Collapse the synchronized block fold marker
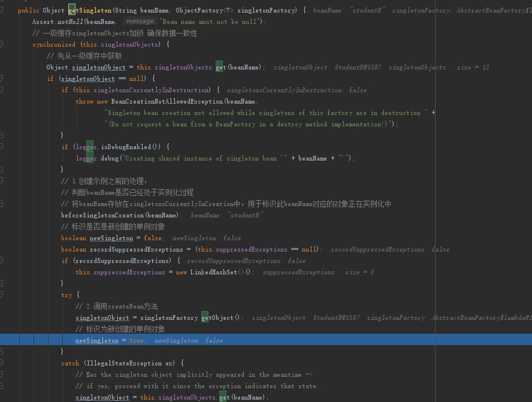This screenshot has height=402, width=532. click(1, 44)
